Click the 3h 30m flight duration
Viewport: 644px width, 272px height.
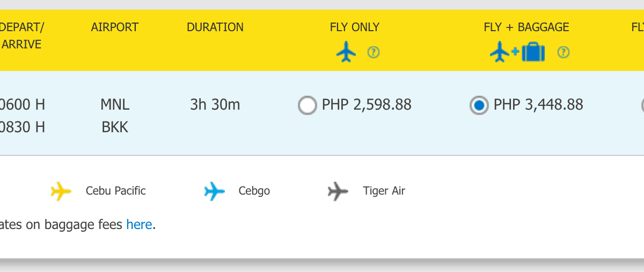tap(215, 104)
